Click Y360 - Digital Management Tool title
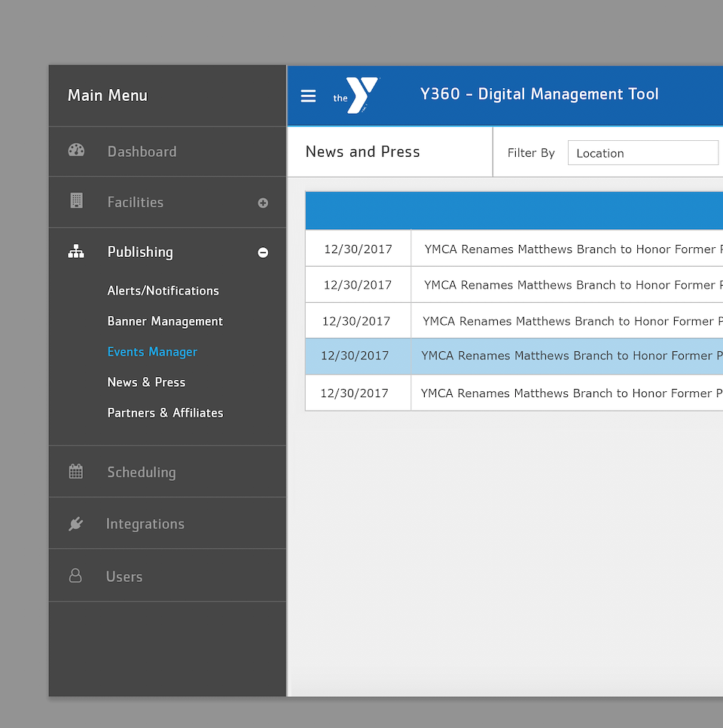 coord(539,93)
